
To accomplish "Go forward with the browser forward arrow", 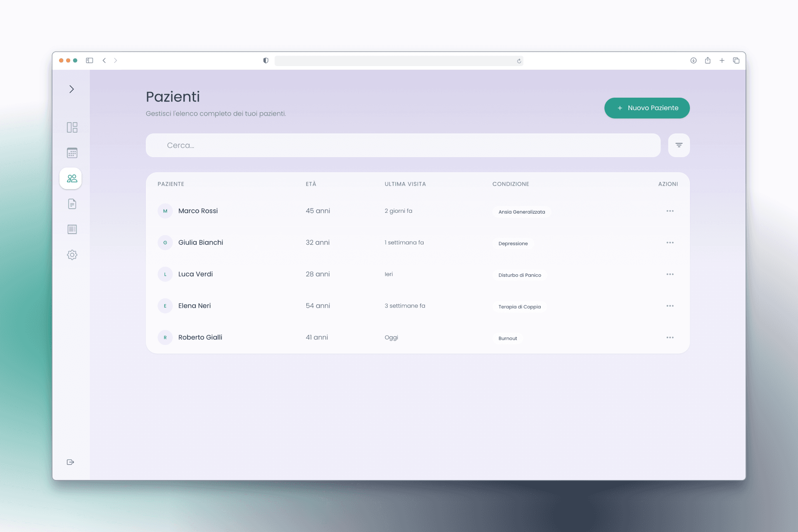I will 116,61.
